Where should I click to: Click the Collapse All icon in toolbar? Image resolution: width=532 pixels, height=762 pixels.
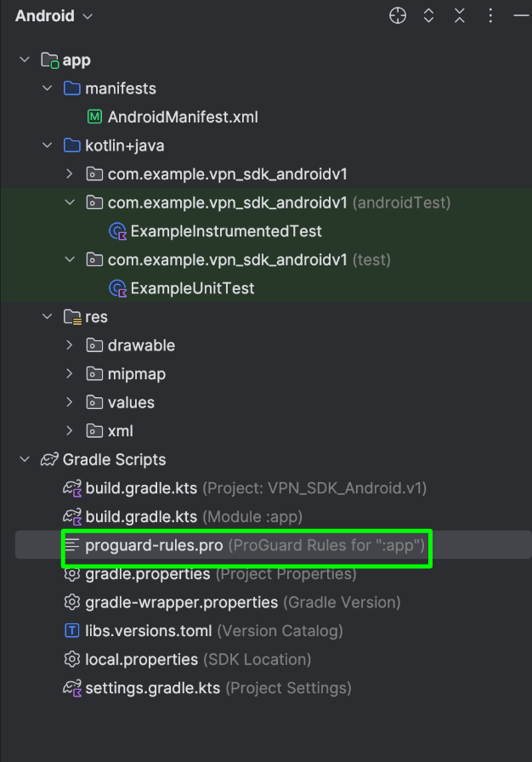tap(459, 15)
